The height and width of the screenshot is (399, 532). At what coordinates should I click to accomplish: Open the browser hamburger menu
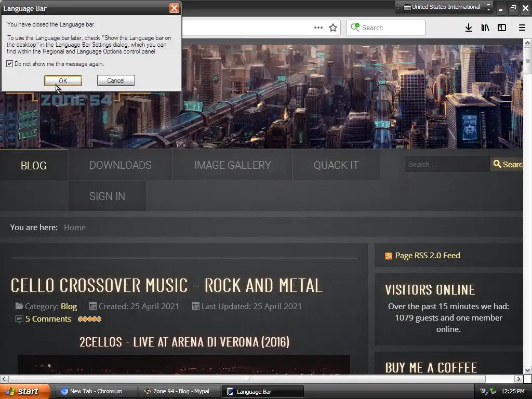[522, 28]
